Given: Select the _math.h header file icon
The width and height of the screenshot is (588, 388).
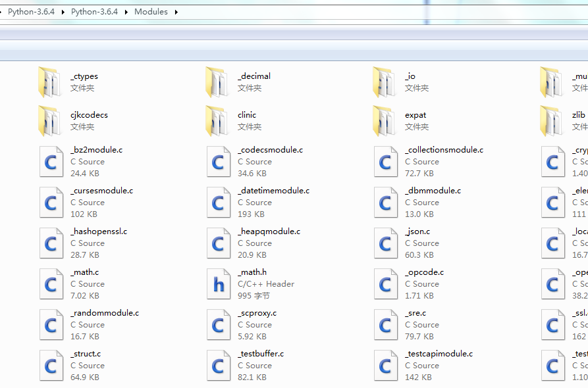Looking at the screenshot, I should (219, 284).
